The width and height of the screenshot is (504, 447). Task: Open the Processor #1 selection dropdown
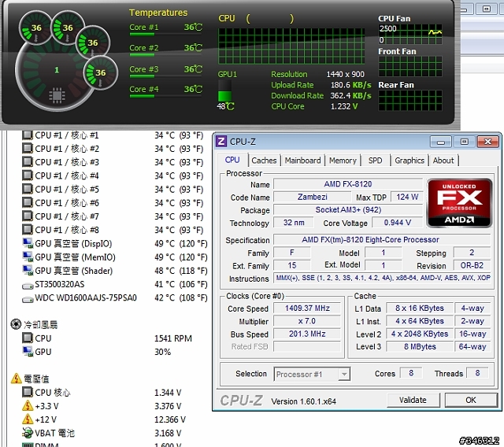pyautogui.click(x=312, y=374)
